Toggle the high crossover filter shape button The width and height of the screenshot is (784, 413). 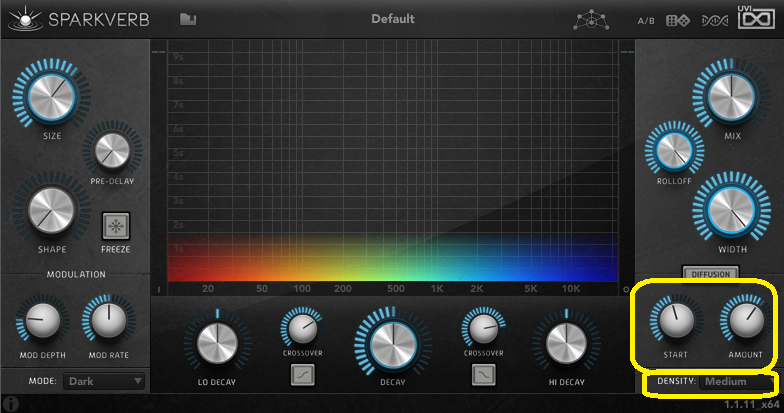pos(483,374)
